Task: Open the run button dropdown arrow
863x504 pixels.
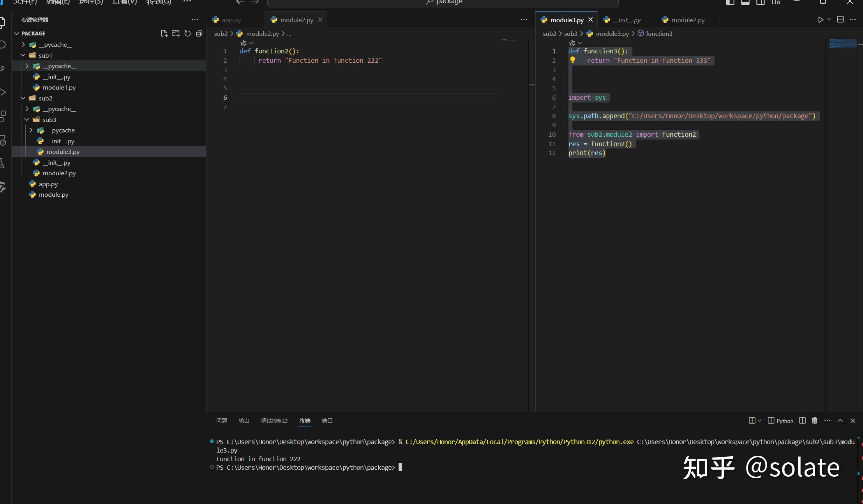Action: coord(829,20)
